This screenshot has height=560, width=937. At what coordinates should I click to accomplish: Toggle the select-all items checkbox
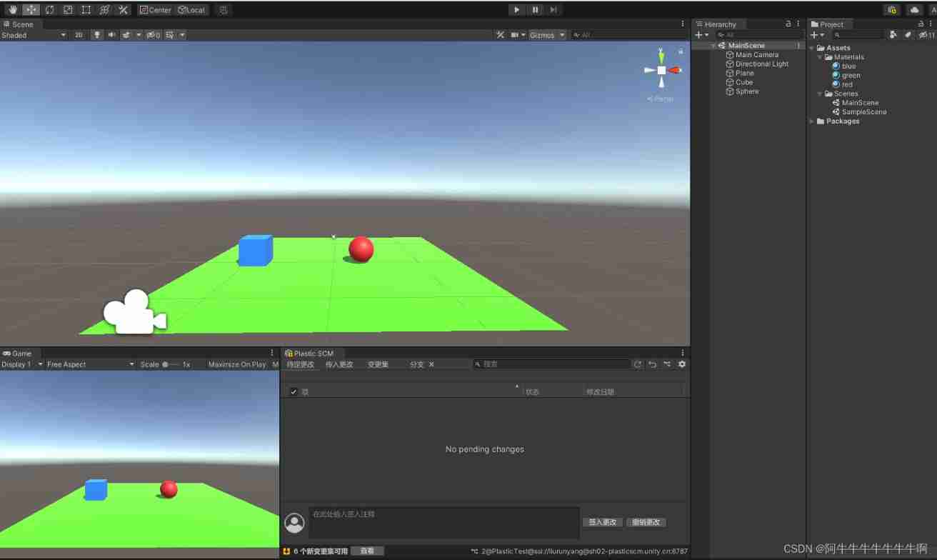(x=294, y=391)
